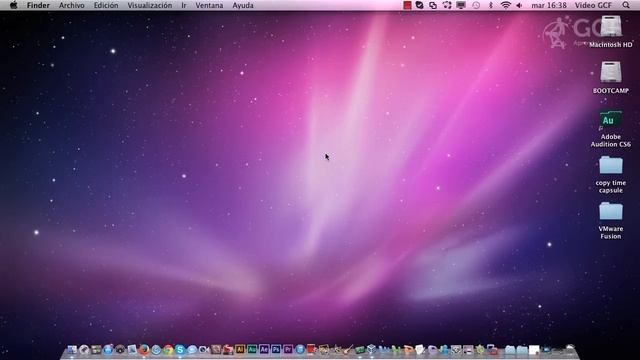
Task: Launch Premiere Pro from the Dock
Action: [x=288, y=349]
